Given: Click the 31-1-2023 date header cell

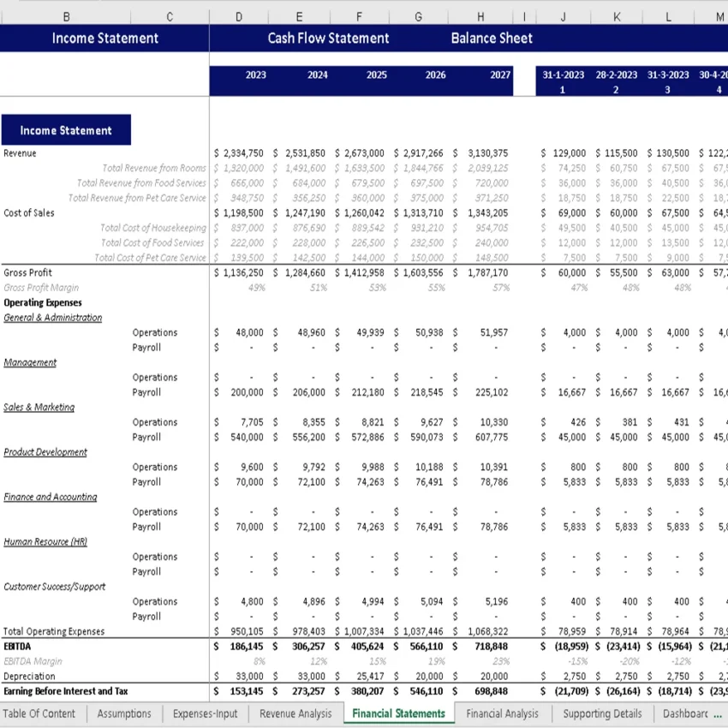Looking at the screenshot, I should click(563, 75).
